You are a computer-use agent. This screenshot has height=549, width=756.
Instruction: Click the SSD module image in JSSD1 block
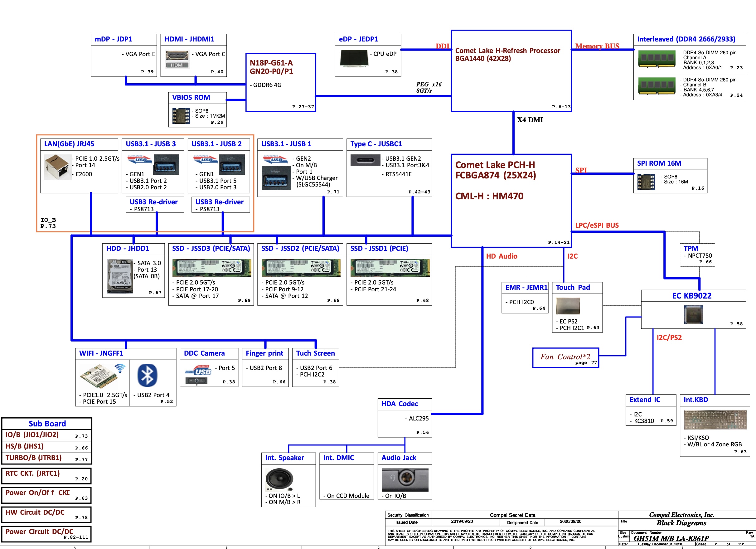390,268
